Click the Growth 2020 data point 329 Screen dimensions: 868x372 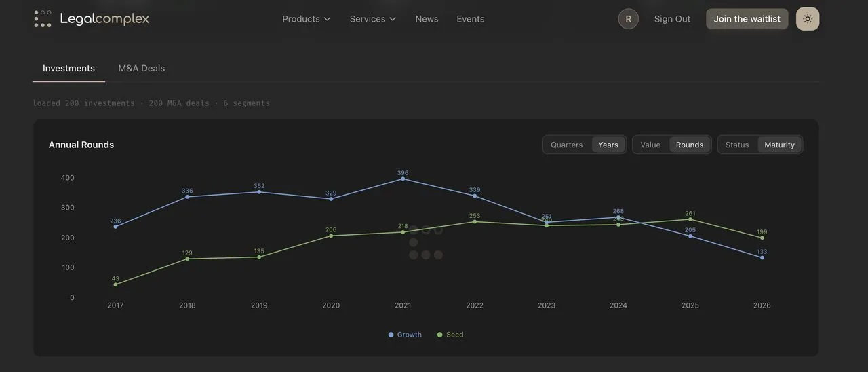(331, 199)
